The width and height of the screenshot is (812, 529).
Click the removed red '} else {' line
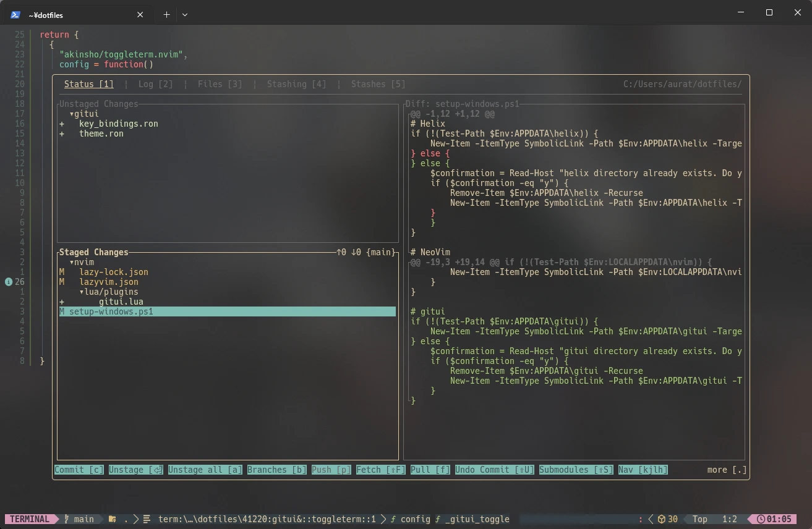tap(430, 153)
